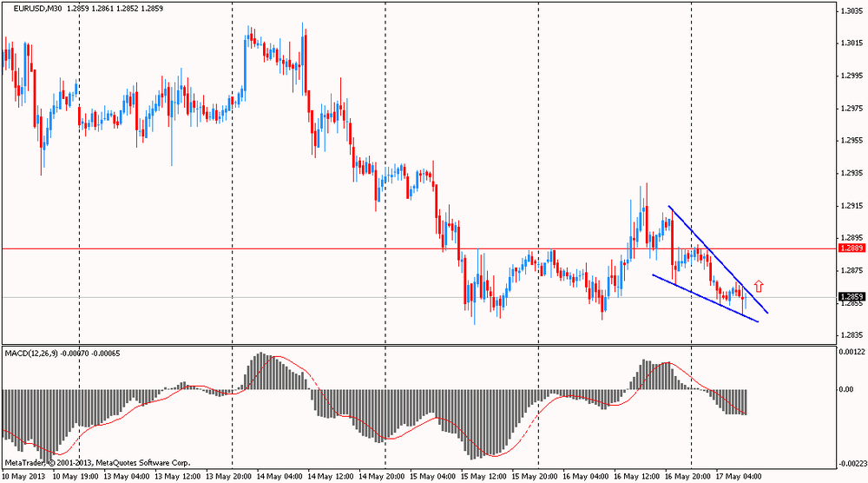Click the 13 May 12:00 time label
The width and height of the screenshot is (868, 483).
(177, 476)
